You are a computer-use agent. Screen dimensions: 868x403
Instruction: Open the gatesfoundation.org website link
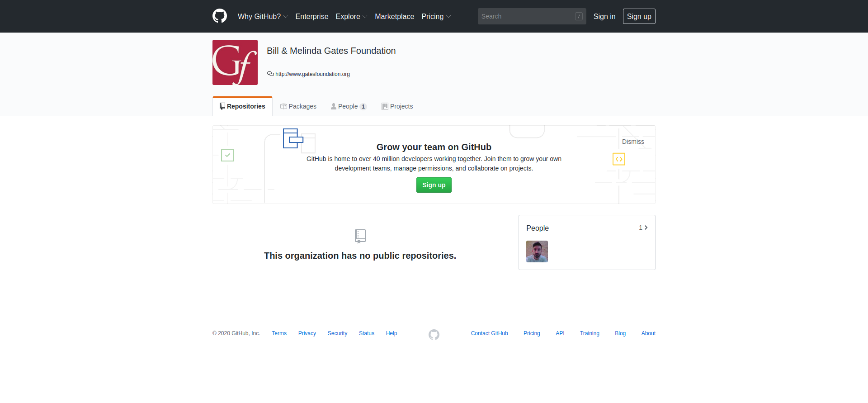[x=312, y=74]
